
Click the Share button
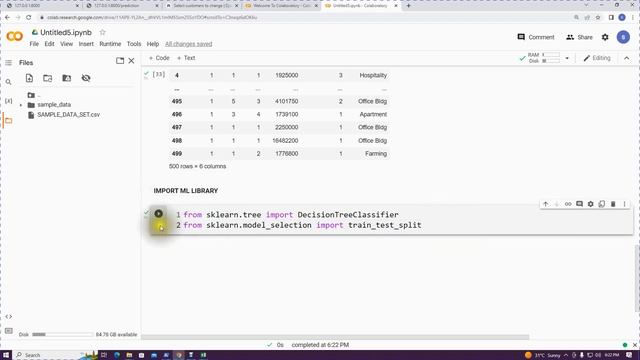(x=579, y=37)
